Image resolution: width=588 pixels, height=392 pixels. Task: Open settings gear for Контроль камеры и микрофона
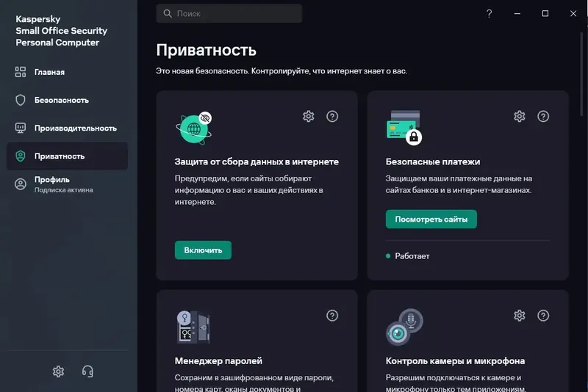520,316
